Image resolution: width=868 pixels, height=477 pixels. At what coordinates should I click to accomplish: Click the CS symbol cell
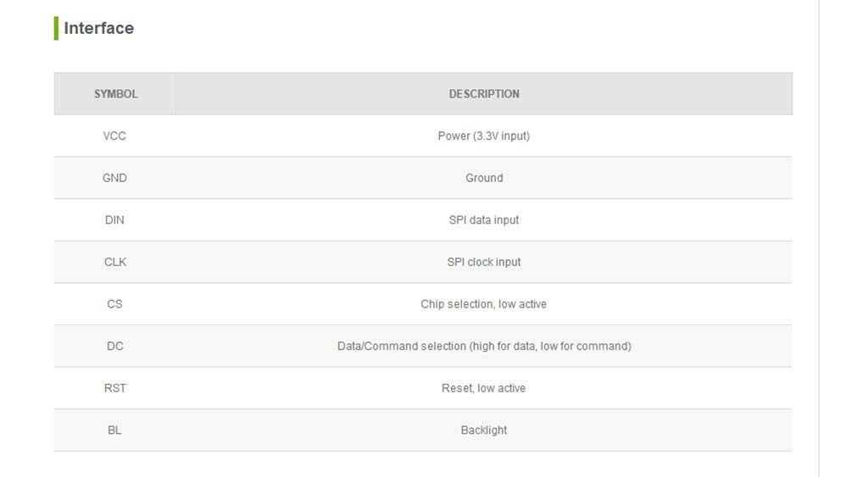[x=114, y=304]
